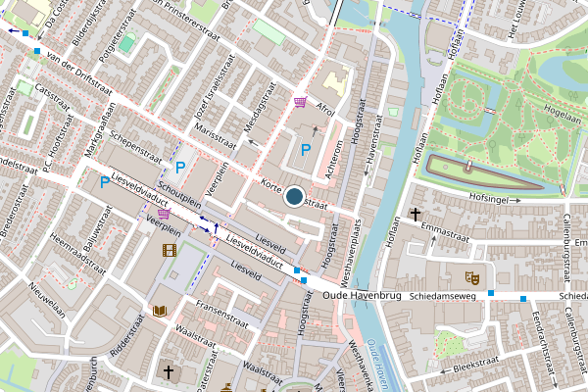Click the bus stop beneath the theatre icon
Image resolution: width=588 pixels, height=392 pixels.
[x=491, y=293]
